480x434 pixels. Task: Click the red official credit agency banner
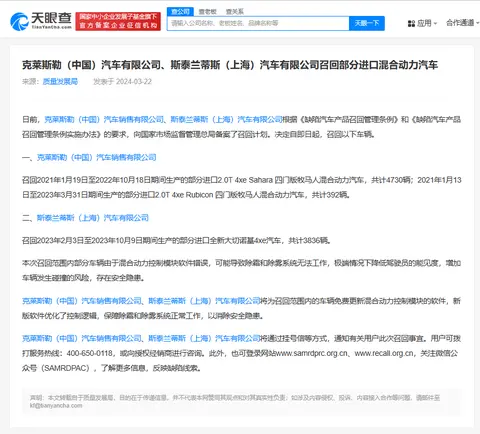click(118, 21)
